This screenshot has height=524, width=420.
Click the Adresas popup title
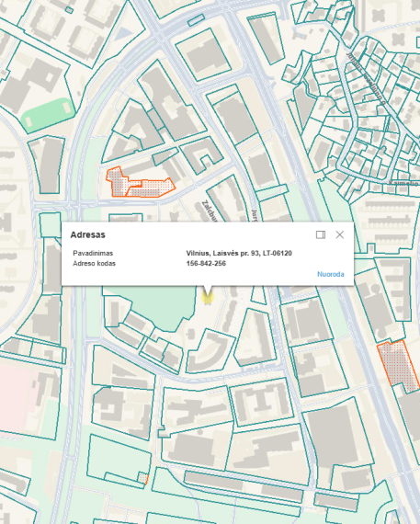point(87,234)
